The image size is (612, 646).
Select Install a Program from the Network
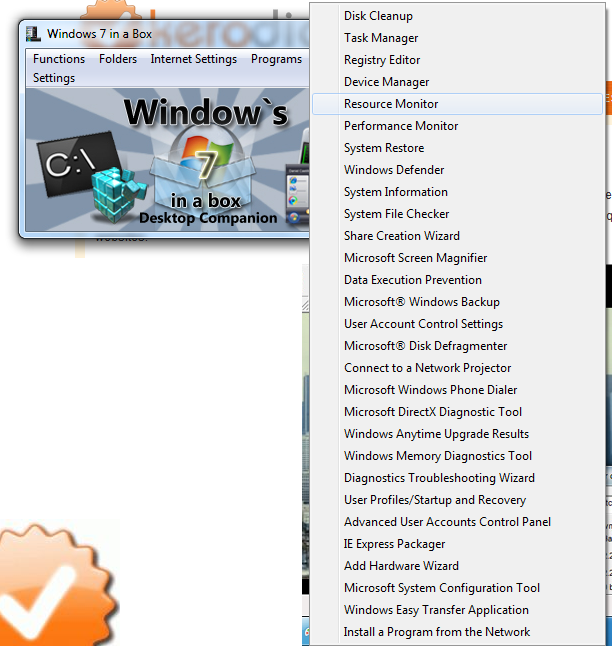click(457, 632)
